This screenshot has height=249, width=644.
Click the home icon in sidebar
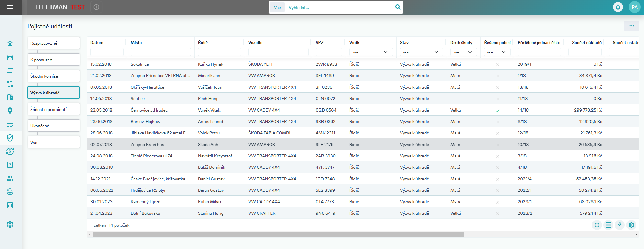[10, 43]
